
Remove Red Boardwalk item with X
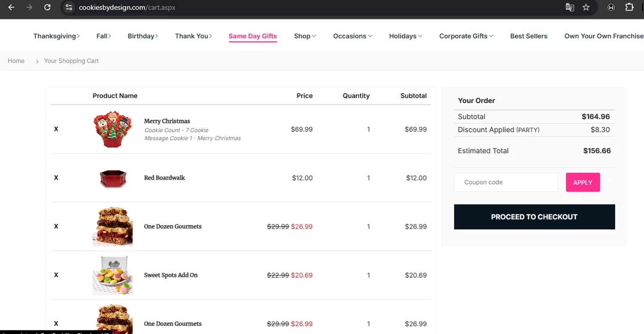tap(56, 178)
